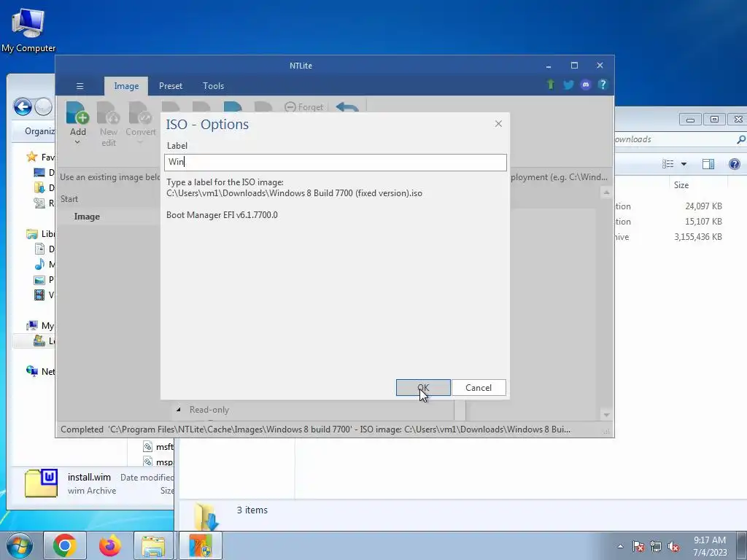747x560 pixels.
Task: Open Action Center flag in system tray
Action: click(x=638, y=546)
